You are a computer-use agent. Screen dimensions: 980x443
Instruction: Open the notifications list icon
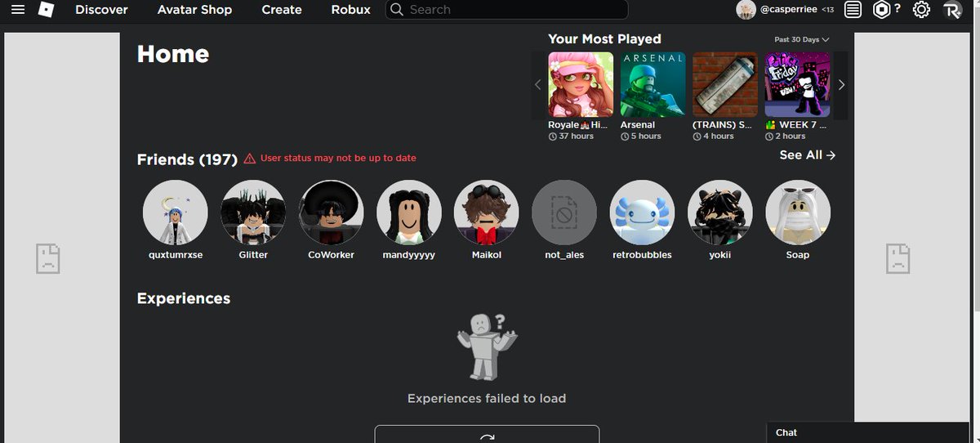pyautogui.click(x=853, y=10)
